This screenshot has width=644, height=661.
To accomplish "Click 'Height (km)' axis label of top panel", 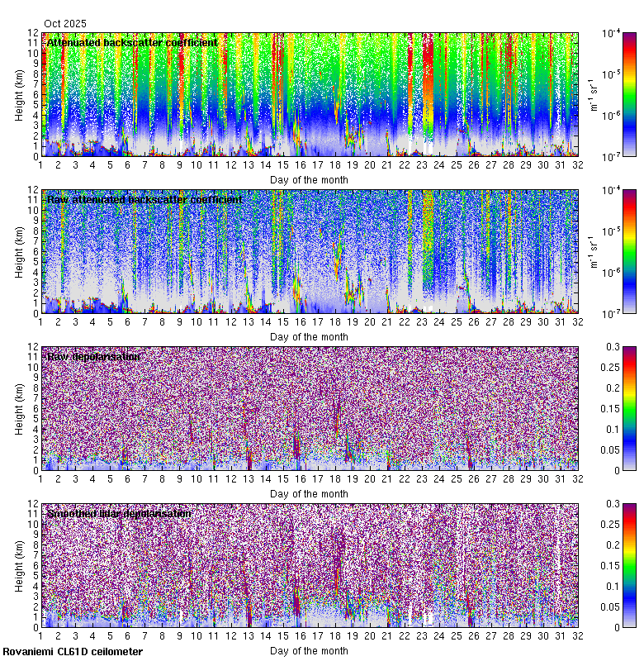I will click(x=21, y=94).
